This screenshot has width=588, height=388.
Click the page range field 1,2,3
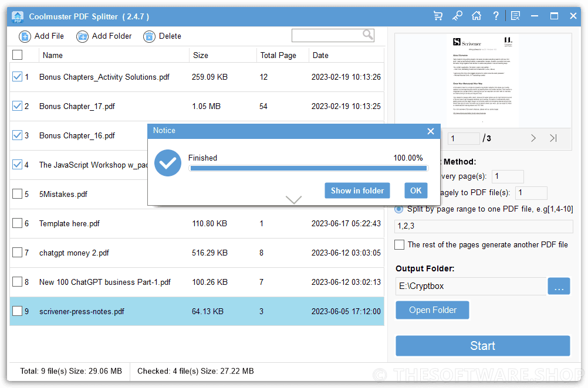484,226
